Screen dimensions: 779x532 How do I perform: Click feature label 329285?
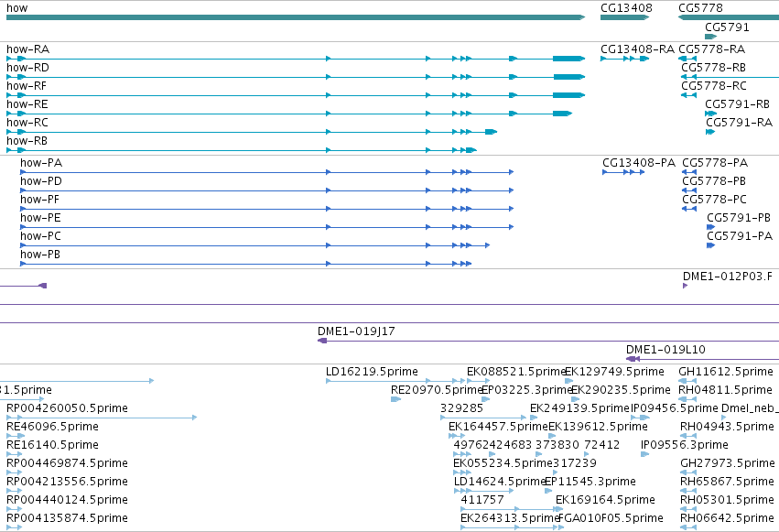[461, 408]
